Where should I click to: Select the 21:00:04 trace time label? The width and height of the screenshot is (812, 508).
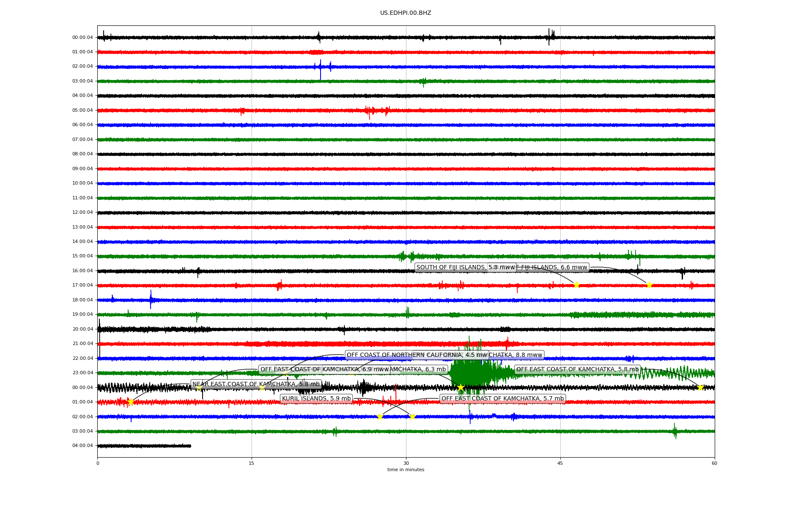[82, 344]
